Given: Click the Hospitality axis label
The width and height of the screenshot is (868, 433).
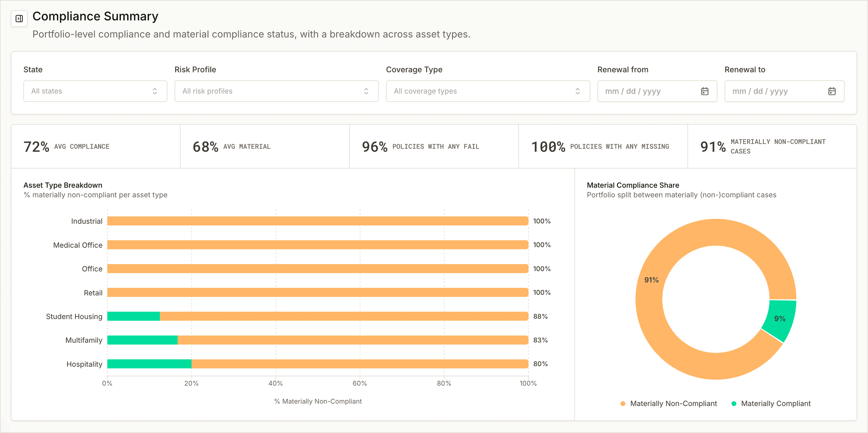Looking at the screenshot, I should pos(84,364).
